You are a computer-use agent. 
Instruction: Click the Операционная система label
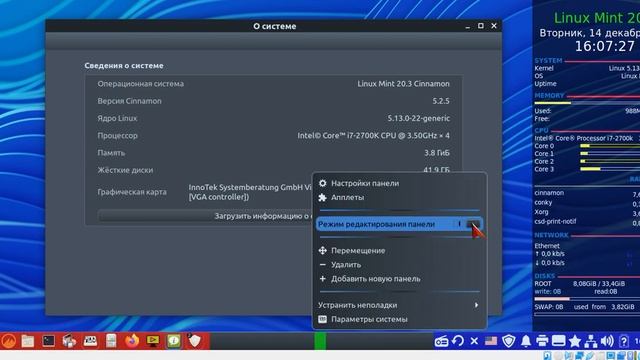pyautogui.click(x=140, y=84)
